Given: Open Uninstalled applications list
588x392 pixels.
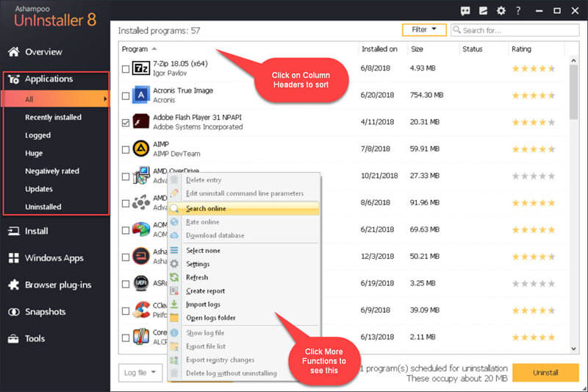Looking at the screenshot, I should pyautogui.click(x=43, y=207).
